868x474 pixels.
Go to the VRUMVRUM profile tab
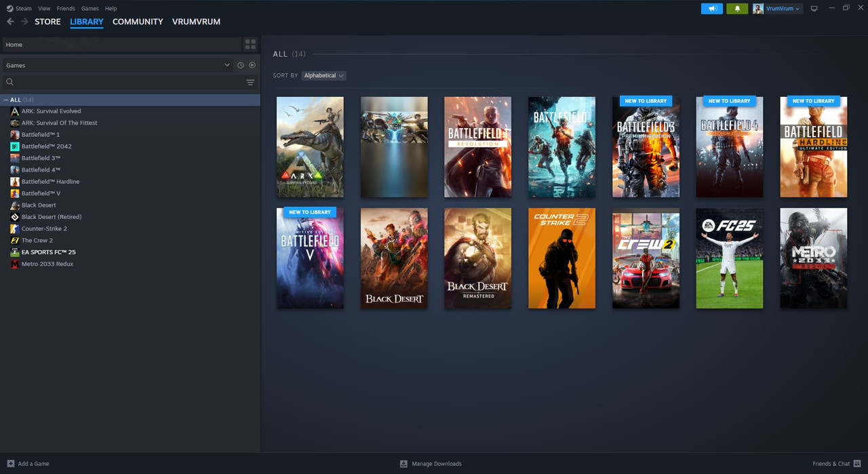[x=196, y=22]
